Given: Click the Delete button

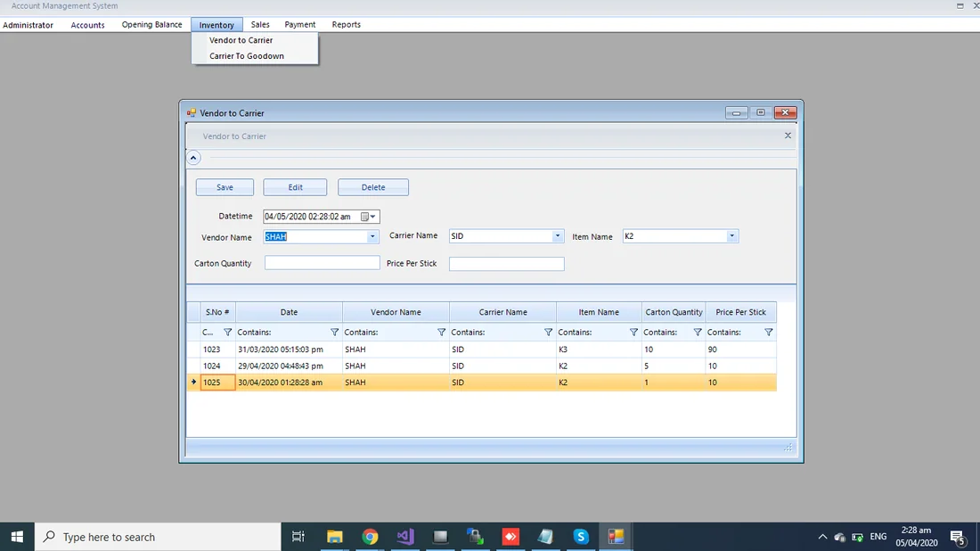Looking at the screenshot, I should click(373, 187).
